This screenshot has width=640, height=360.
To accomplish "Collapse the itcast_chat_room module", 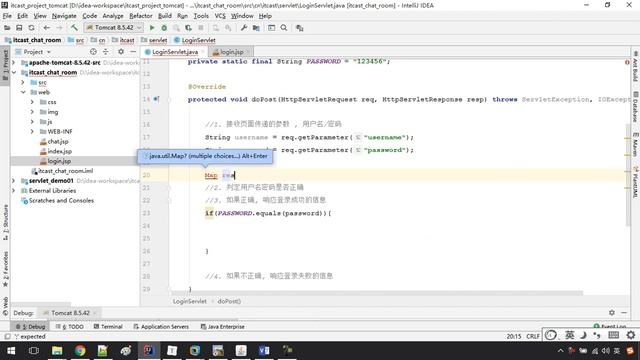I will coord(13,72).
